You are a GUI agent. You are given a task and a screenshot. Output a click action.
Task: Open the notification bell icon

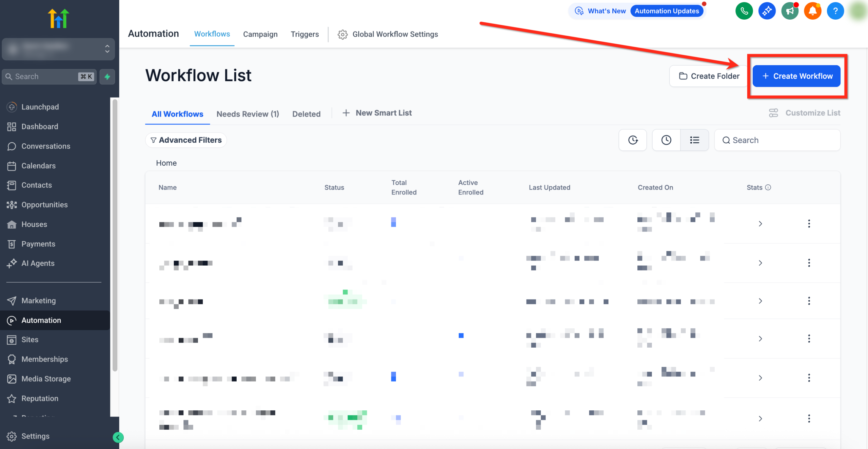coord(812,11)
